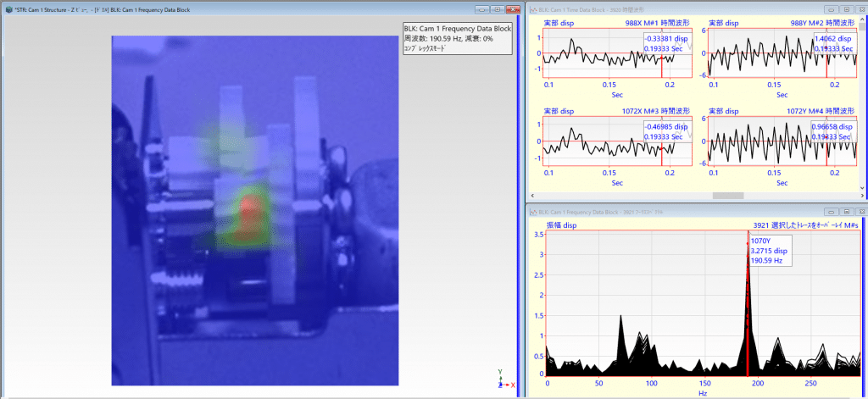The height and width of the screenshot is (399, 868).
Task: Maximize the Cam 1 Structure window
Action: pos(497,8)
